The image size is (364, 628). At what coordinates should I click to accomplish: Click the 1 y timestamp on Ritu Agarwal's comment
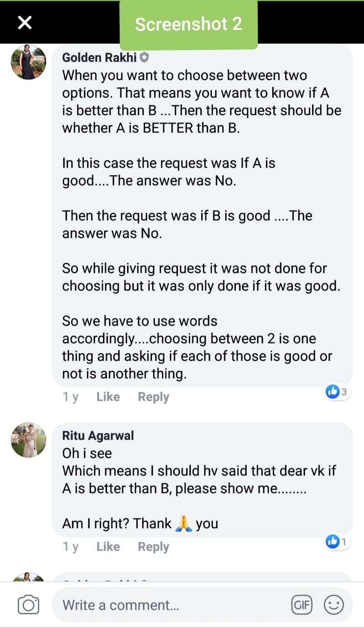pyautogui.click(x=71, y=547)
